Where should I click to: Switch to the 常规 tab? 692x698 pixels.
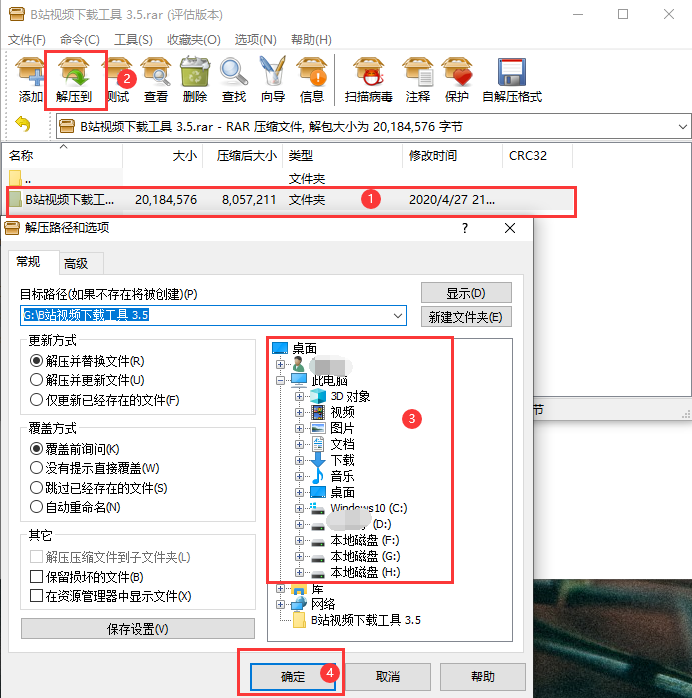tap(33, 262)
